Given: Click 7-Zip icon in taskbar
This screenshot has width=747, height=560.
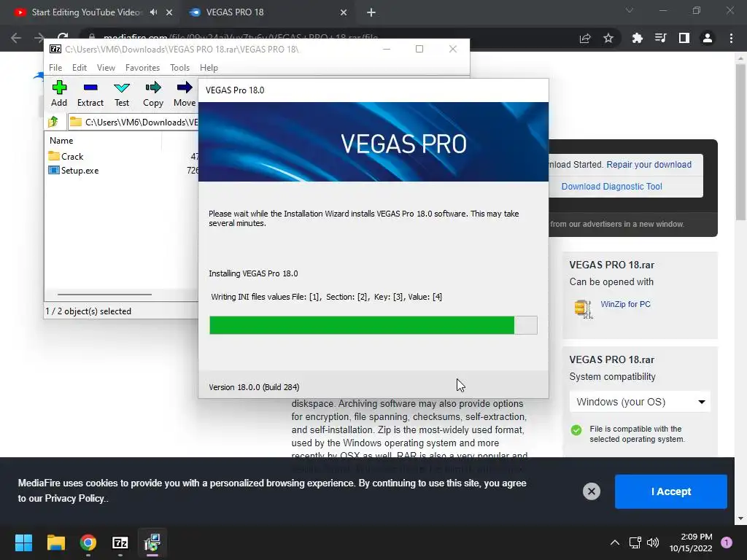Looking at the screenshot, I should (120, 542).
